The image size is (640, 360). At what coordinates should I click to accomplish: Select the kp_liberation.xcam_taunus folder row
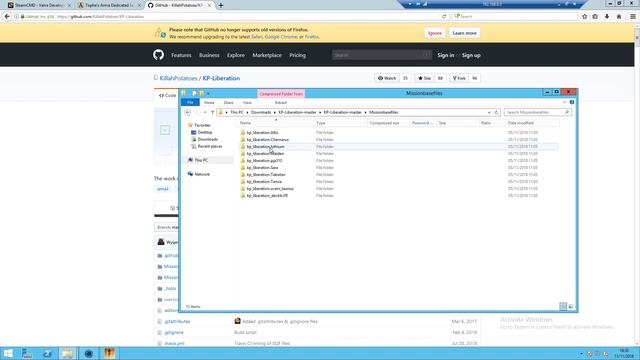[x=399, y=189]
